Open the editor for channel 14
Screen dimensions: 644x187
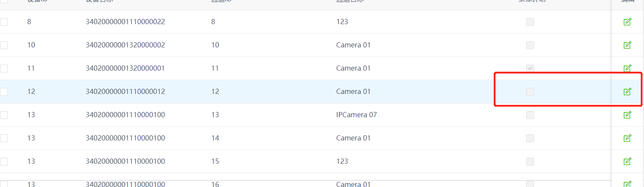(627, 138)
